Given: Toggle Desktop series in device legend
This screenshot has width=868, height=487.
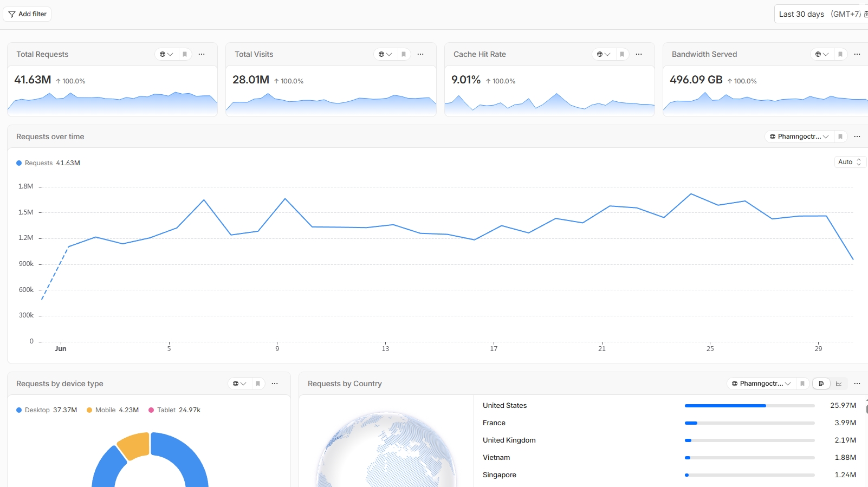Looking at the screenshot, I should (47, 410).
